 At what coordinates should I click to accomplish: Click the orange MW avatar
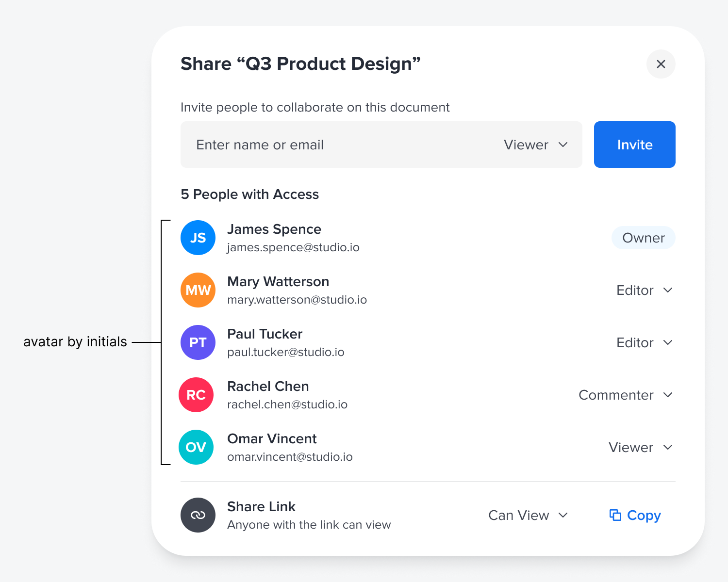(x=198, y=290)
